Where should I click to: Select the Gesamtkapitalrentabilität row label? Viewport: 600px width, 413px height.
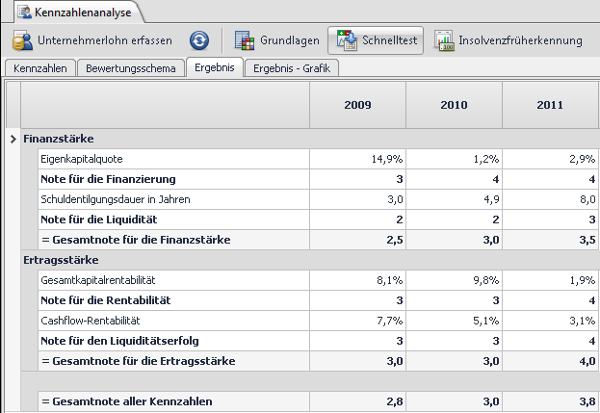98,280
